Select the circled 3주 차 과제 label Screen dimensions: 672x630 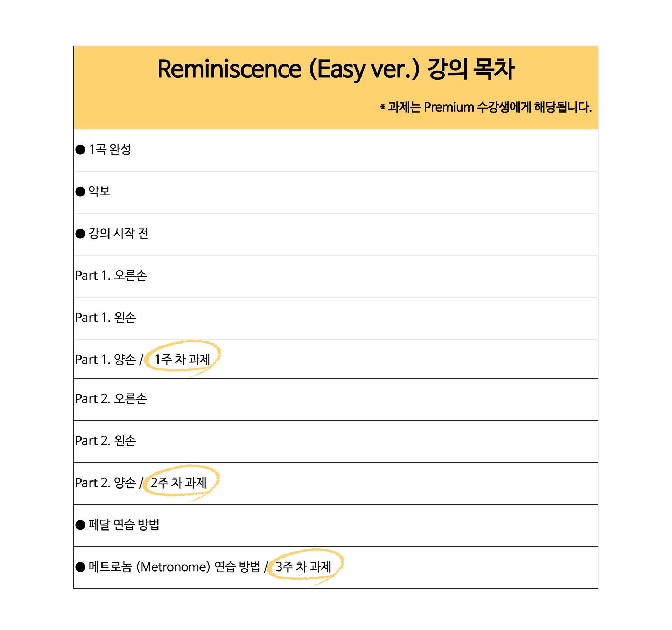pyautogui.click(x=303, y=567)
